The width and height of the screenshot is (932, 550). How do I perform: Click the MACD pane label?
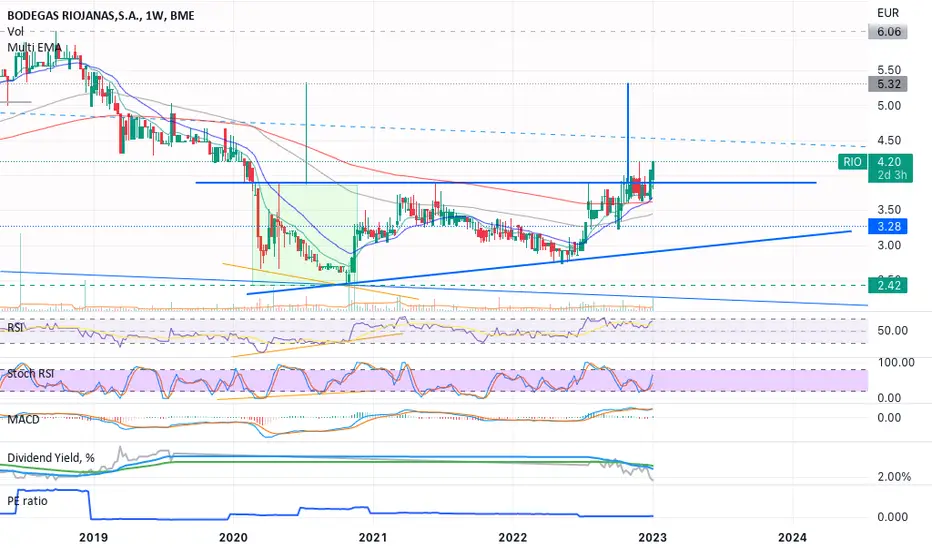[x=23, y=419]
